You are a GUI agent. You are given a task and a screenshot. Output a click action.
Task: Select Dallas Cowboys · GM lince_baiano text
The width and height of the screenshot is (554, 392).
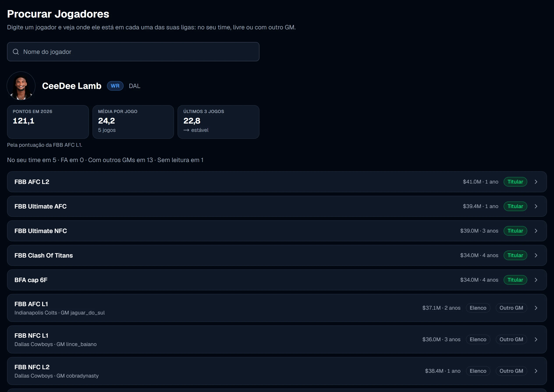(55, 344)
